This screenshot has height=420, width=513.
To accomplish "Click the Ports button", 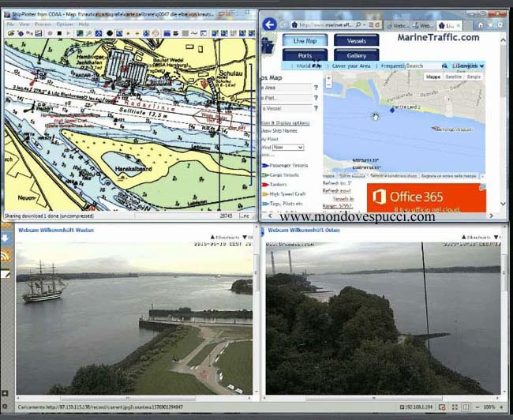I will pyautogui.click(x=305, y=55).
